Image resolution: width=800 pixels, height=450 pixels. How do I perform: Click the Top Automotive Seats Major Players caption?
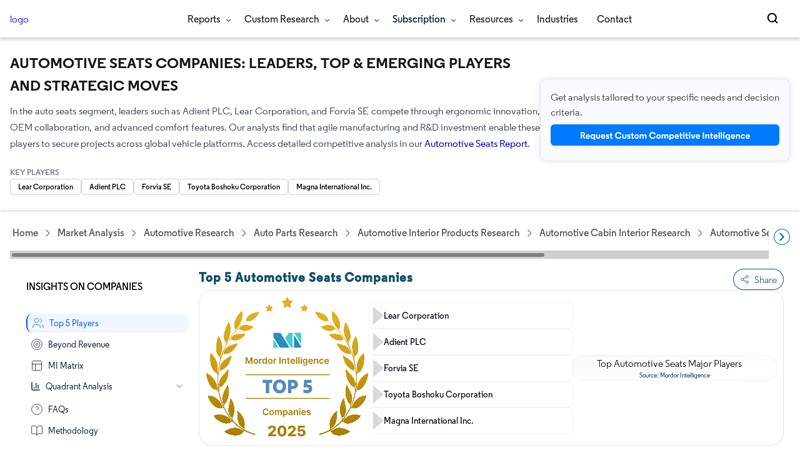pyautogui.click(x=669, y=364)
